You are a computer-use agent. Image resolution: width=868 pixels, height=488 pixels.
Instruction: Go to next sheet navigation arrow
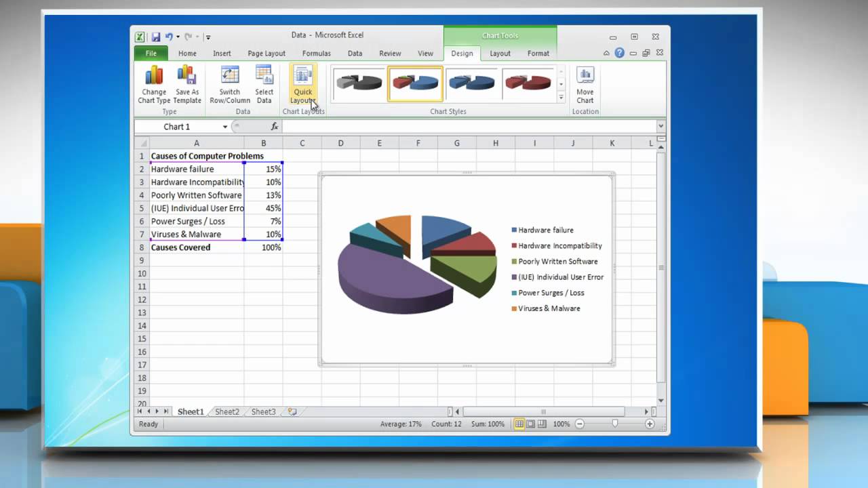(157, 411)
